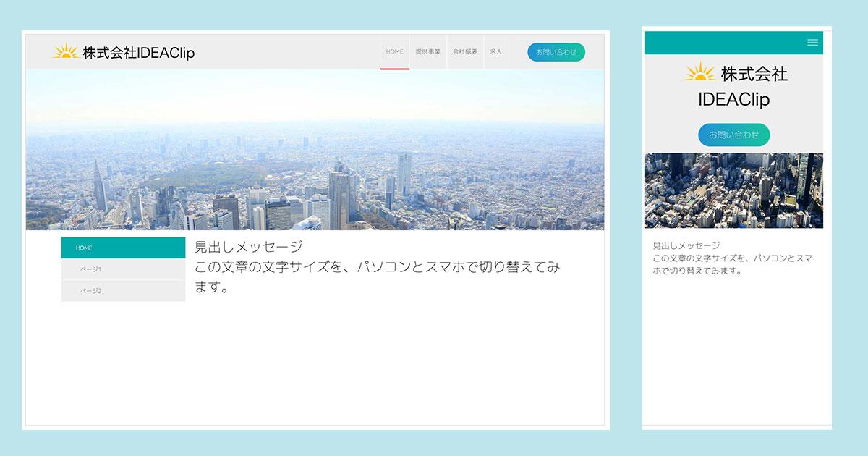Select the HOME item in the top navigation bar
The image size is (868, 456).
point(395,52)
